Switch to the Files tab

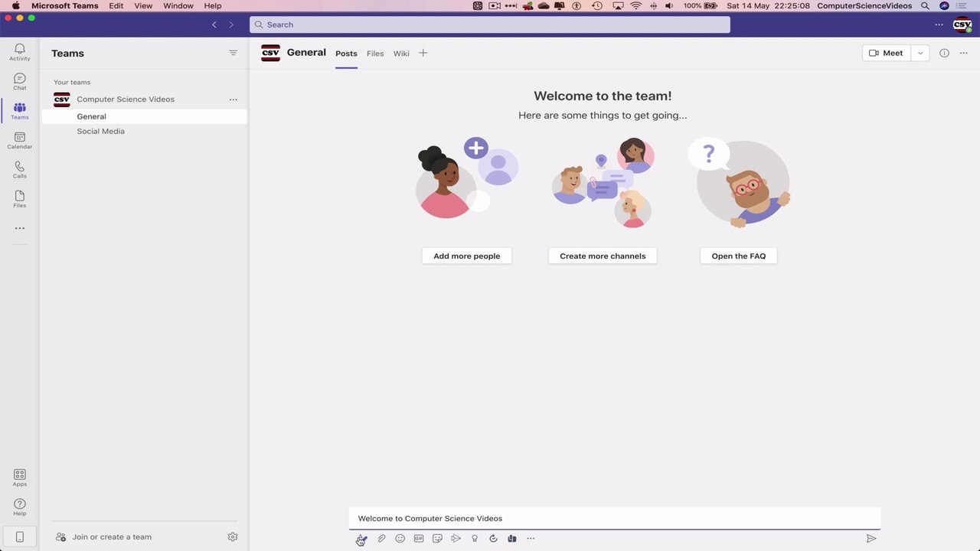click(x=375, y=54)
